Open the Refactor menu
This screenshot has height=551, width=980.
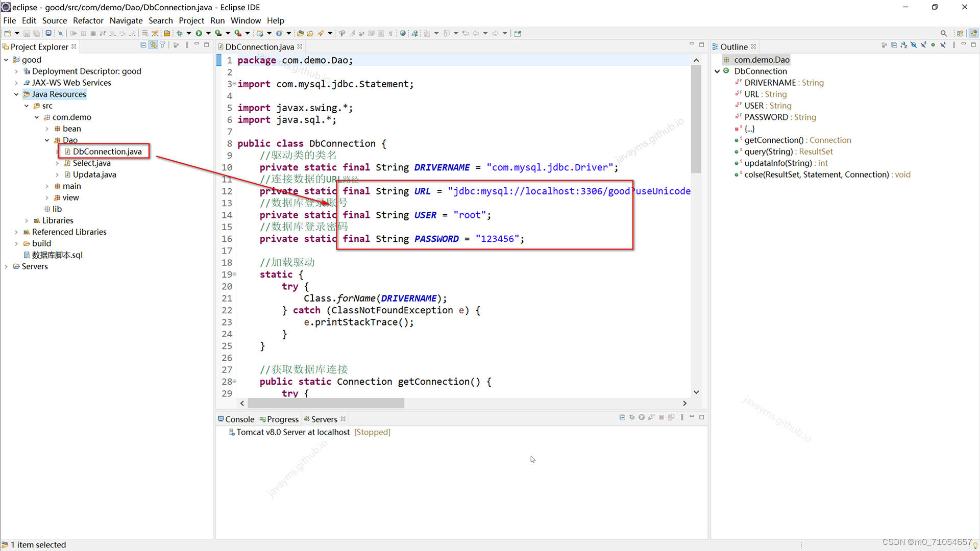(88, 20)
